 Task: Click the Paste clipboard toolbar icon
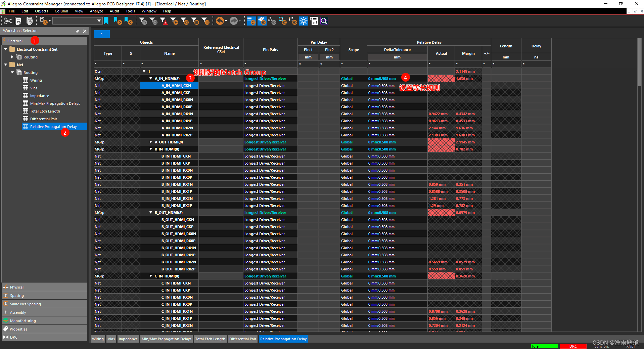click(x=30, y=21)
